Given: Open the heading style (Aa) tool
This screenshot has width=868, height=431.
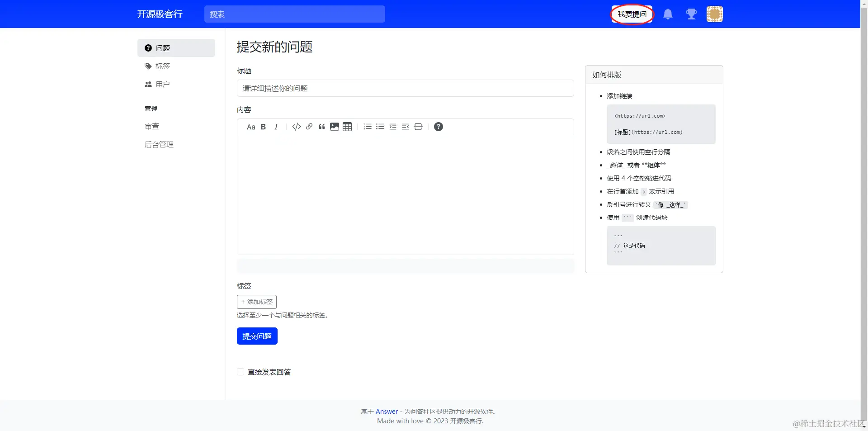Looking at the screenshot, I should [x=251, y=127].
